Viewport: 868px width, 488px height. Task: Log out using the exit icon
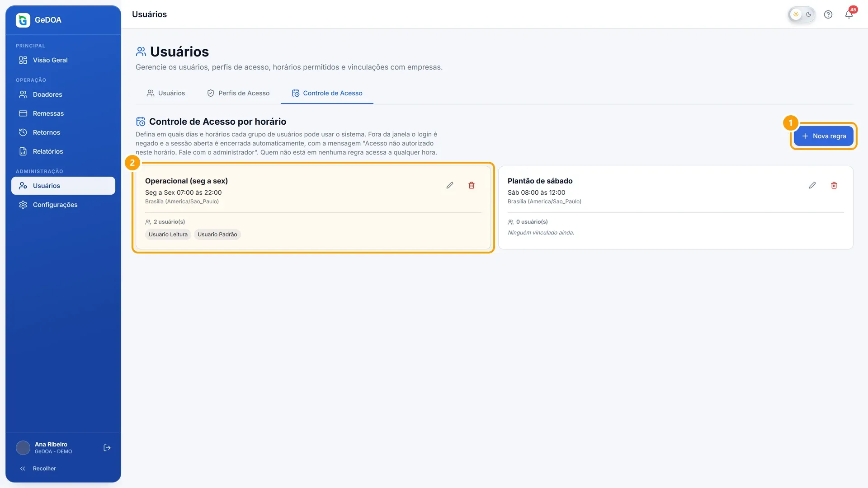(107, 448)
